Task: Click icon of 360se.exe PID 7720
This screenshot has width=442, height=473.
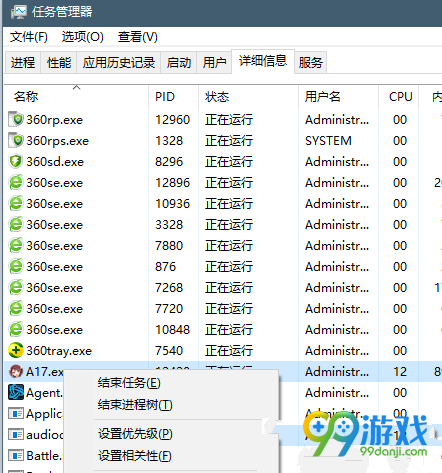Action: [16, 308]
